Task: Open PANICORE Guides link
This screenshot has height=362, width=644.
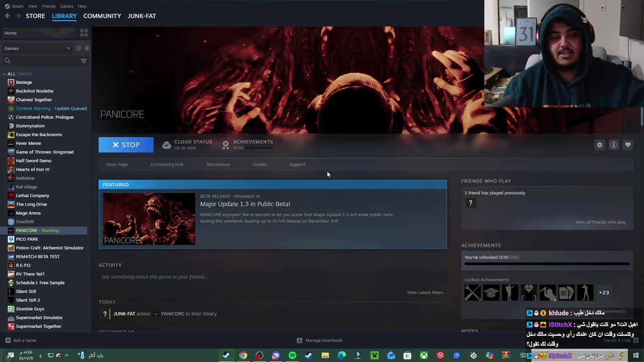Action: tap(260, 164)
